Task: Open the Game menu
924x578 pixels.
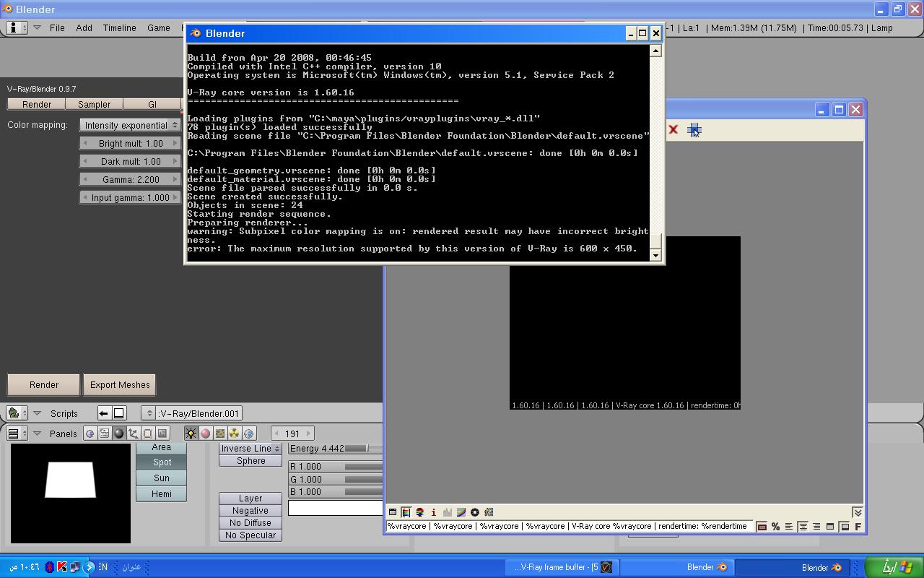Action: pyautogui.click(x=159, y=27)
